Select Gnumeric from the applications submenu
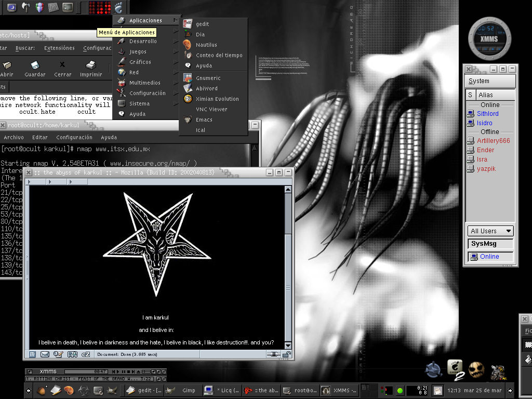 [x=214, y=78]
